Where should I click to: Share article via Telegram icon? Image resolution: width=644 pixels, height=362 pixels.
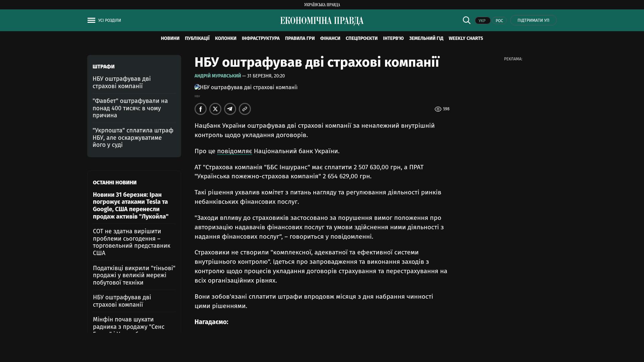tap(230, 109)
